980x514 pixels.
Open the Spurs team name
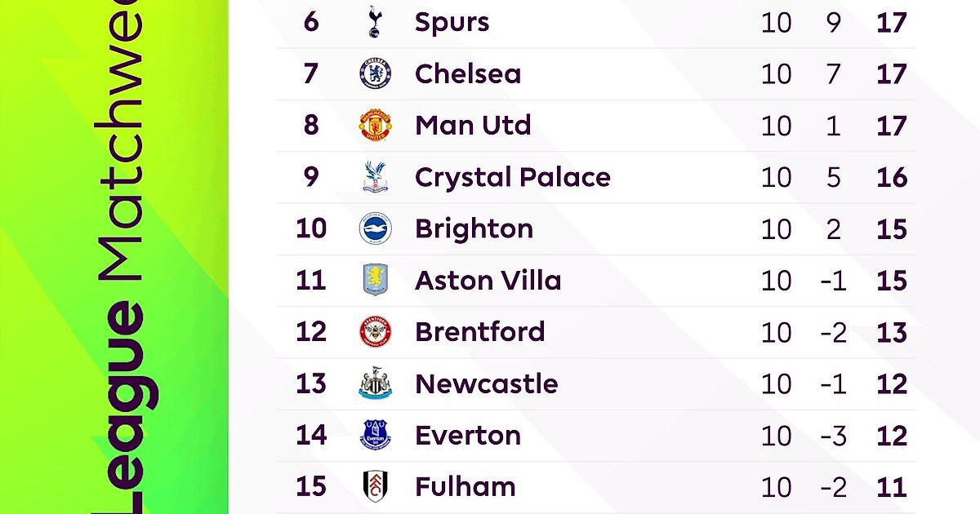pos(452,22)
